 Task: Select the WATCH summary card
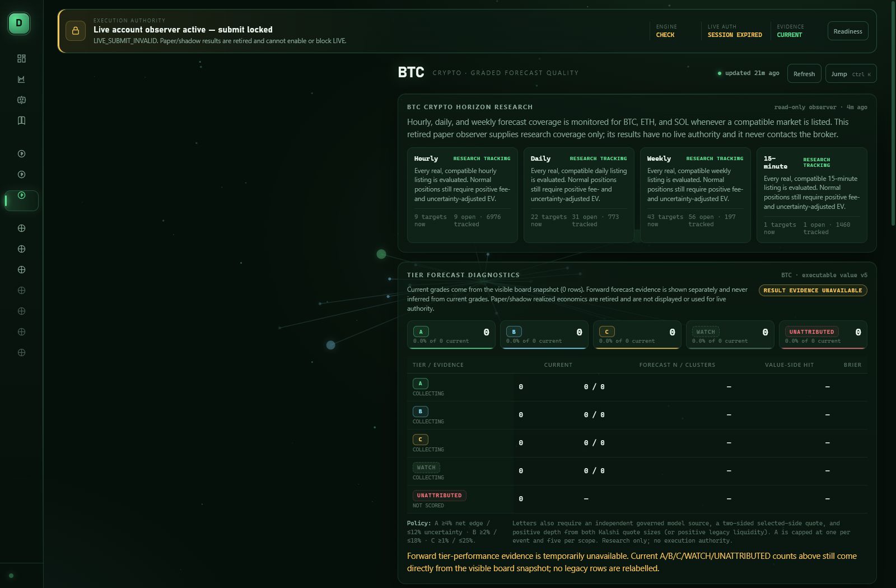(x=730, y=335)
